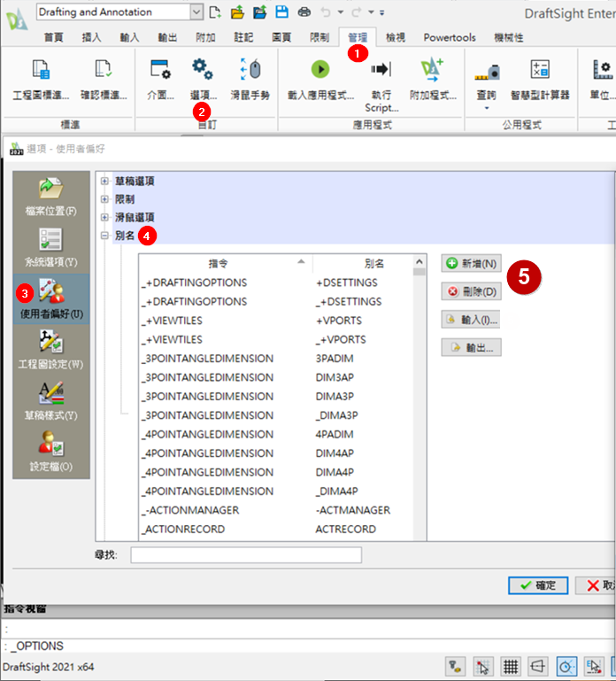Expand the 滑鼠選項 tree node

point(104,217)
